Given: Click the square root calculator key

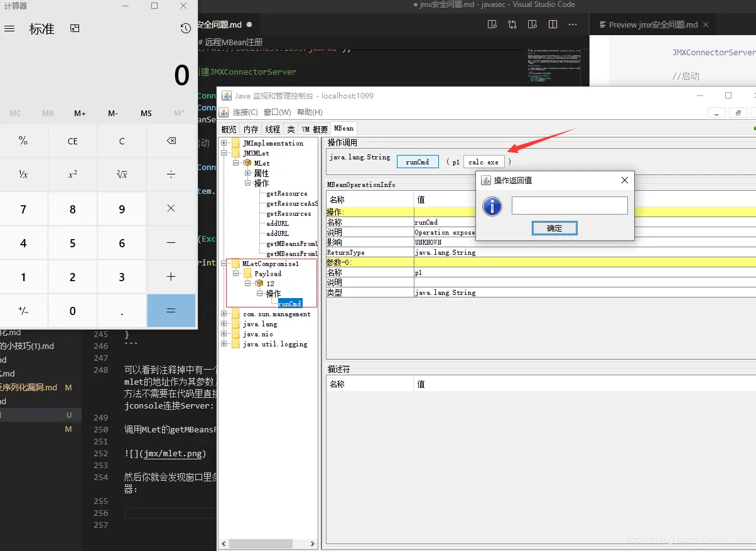Looking at the screenshot, I should [122, 174].
